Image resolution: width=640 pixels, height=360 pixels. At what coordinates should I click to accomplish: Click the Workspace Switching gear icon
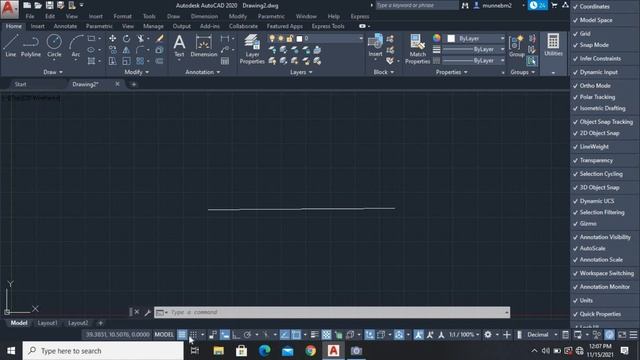point(488,335)
